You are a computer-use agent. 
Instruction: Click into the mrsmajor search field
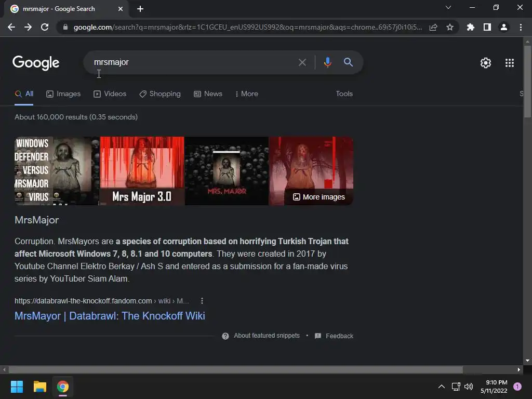point(193,62)
